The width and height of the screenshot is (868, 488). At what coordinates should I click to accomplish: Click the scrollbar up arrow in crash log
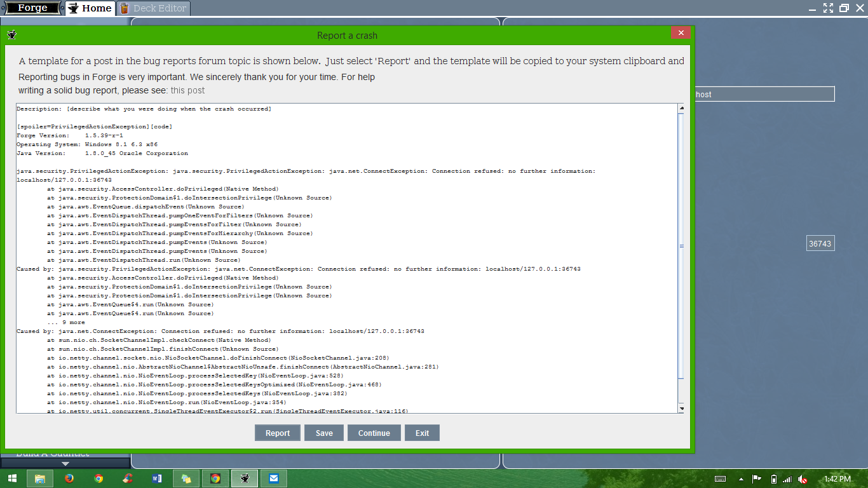681,109
